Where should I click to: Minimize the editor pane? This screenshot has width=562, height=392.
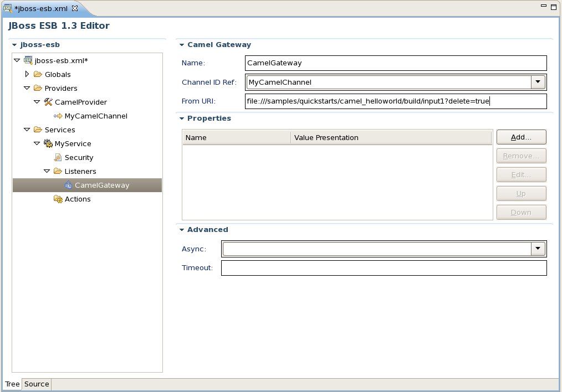(x=544, y=6)
